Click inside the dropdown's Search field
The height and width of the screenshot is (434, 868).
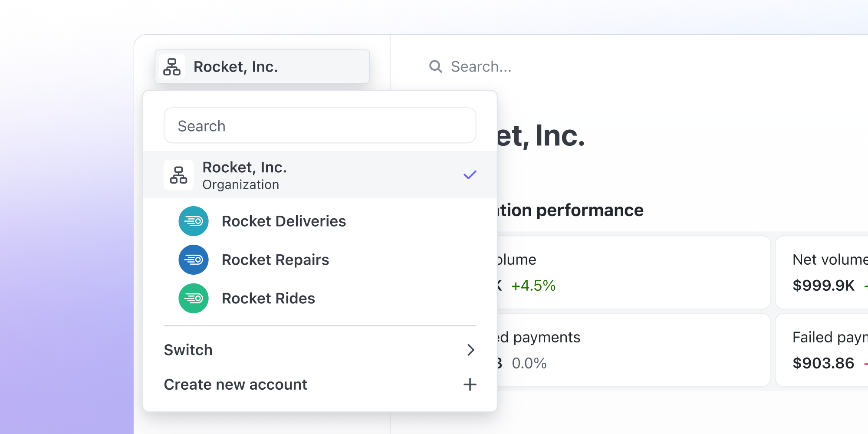tap(319, 125)
